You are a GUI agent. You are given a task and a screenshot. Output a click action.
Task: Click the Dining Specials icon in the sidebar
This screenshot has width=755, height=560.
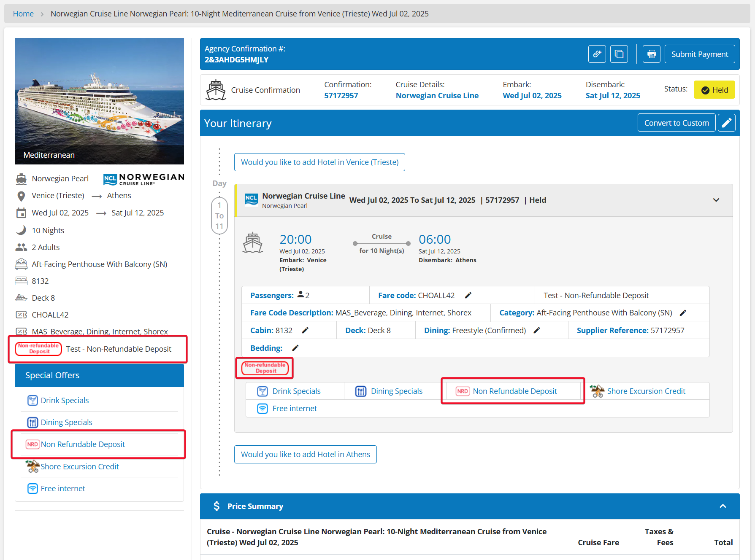[32, 422]
